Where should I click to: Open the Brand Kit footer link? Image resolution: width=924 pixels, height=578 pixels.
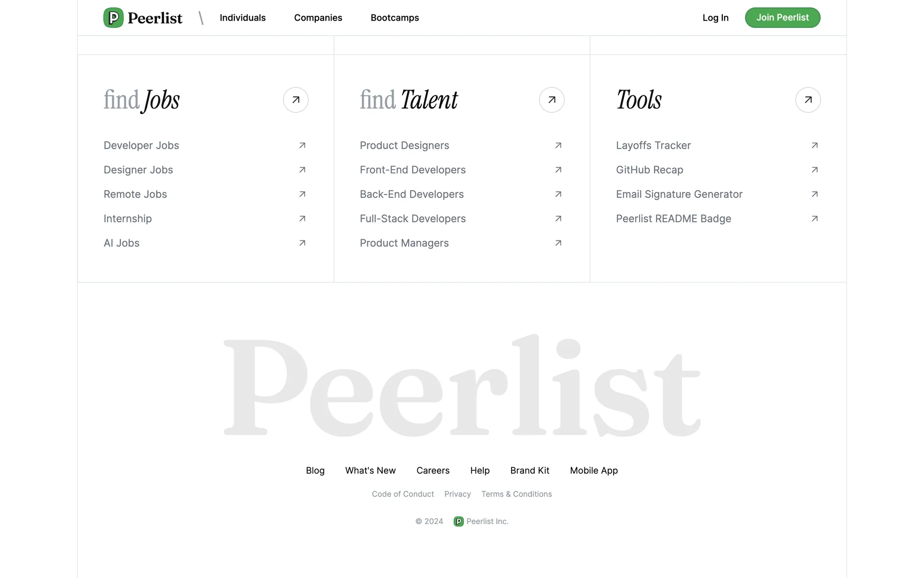529,471
